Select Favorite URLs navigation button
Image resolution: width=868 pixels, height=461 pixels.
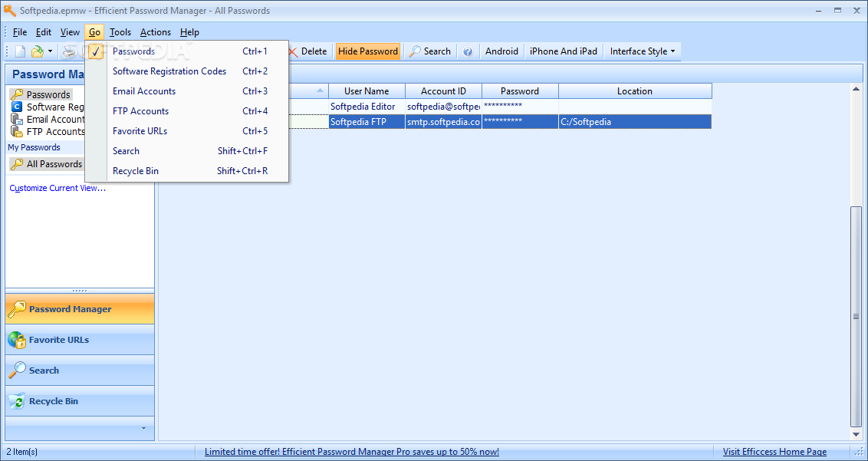tap(80, 340)
